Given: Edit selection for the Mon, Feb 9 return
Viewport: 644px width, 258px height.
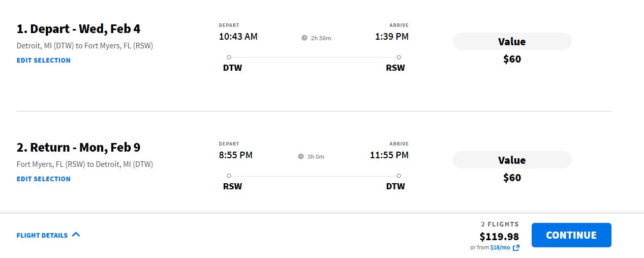Looking at the screenshot, I should [44, 179].
